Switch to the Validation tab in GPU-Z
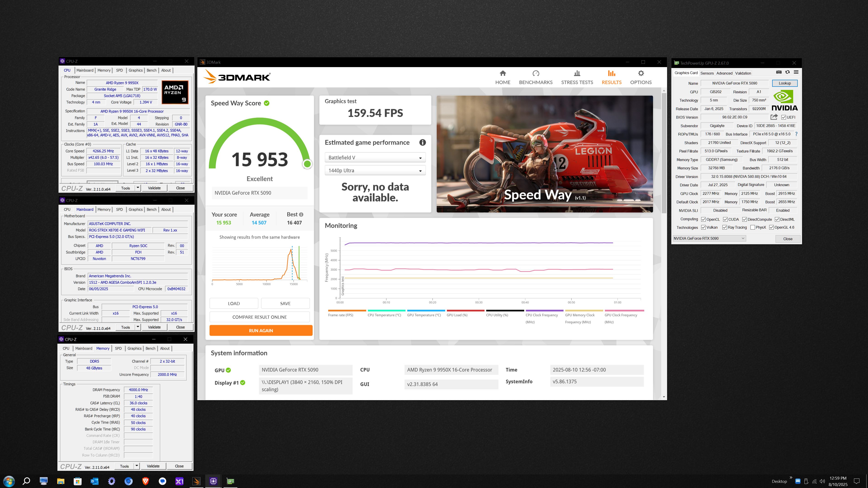Image resolution: width=868 pixels, height=488 pixels. pos(743,73)
